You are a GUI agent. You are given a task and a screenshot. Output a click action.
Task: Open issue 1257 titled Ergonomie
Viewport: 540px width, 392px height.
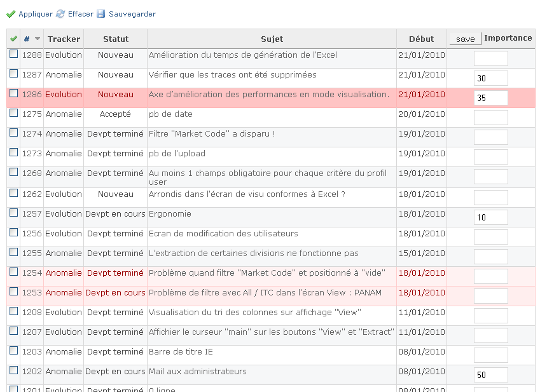[x=170, y=214]
